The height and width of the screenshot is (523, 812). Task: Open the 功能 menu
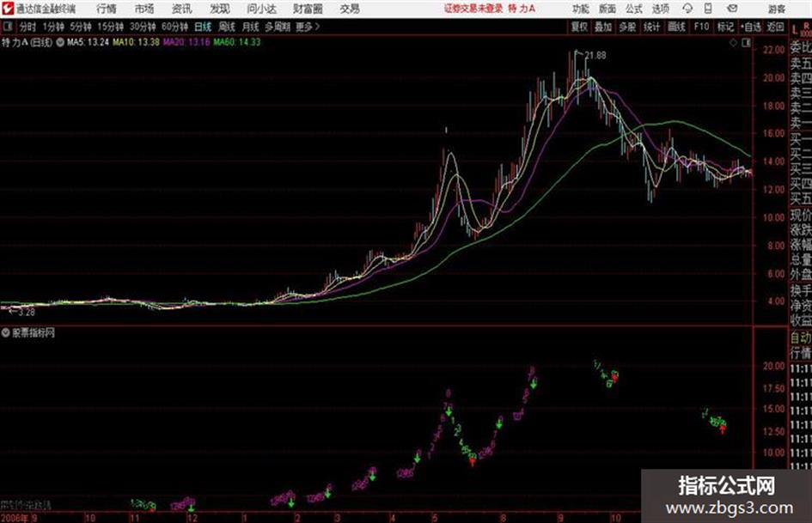(x=581, y=9)
